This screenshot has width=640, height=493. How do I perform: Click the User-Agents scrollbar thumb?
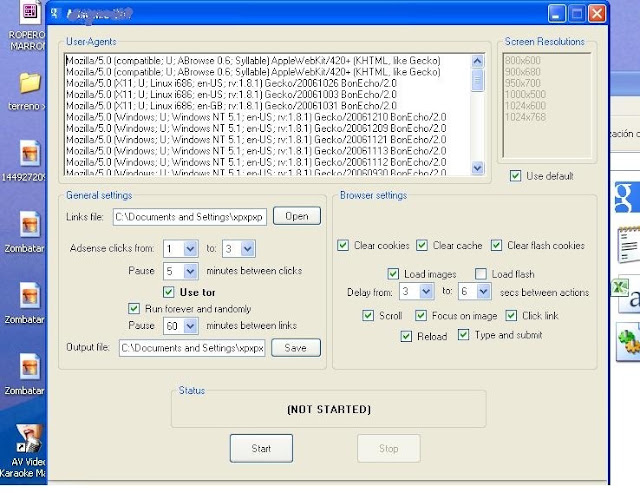pos(477,80)
